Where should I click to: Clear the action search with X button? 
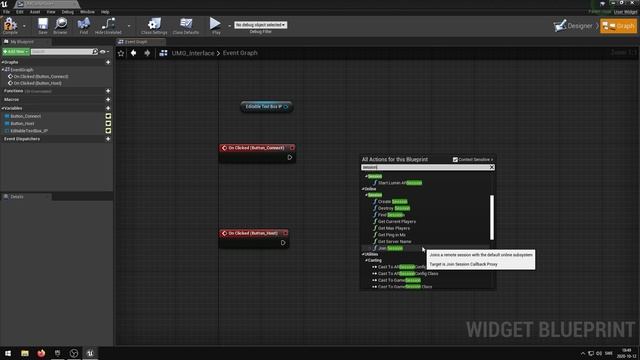pyautogui.click(x=492, y=167)
